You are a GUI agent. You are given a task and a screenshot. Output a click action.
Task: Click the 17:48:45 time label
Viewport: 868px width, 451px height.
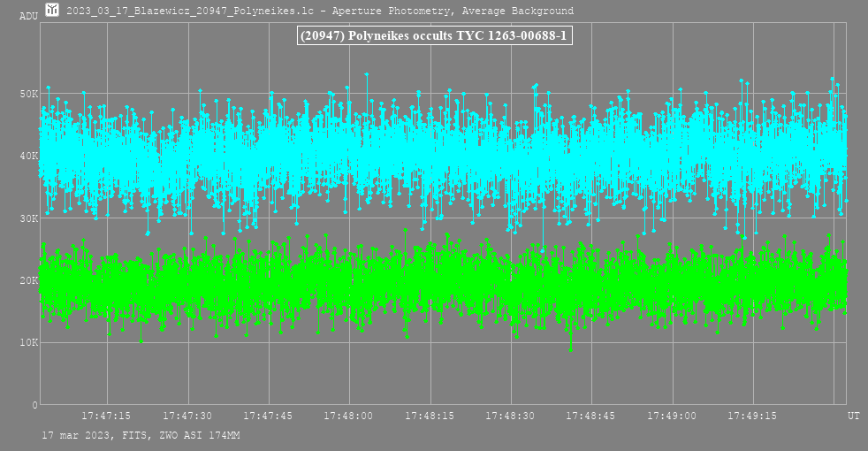coord(590,416)
